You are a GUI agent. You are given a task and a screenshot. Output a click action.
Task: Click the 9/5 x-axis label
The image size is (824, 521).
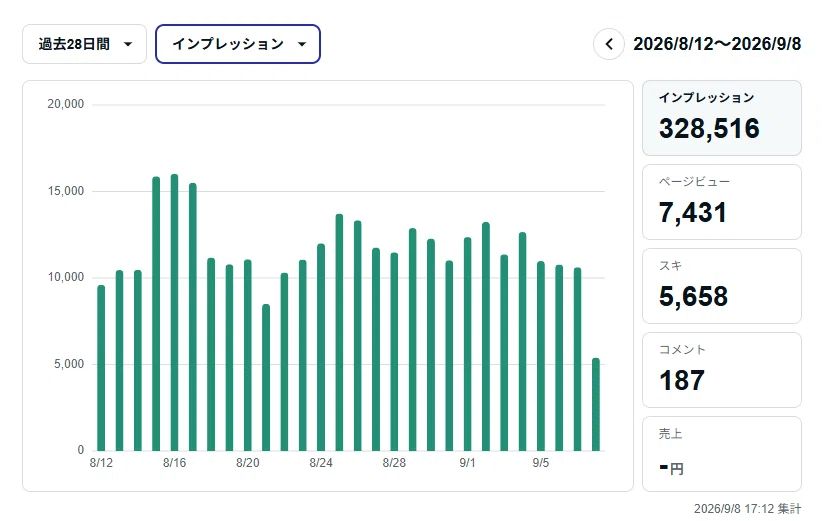tap(541, 463)
